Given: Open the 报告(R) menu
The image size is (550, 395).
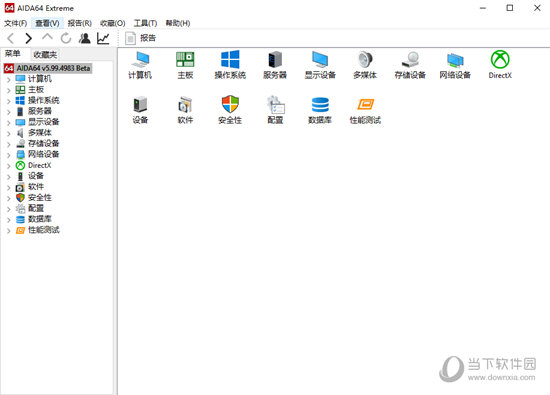Looking at the screenshot, I should click(80, 23).
